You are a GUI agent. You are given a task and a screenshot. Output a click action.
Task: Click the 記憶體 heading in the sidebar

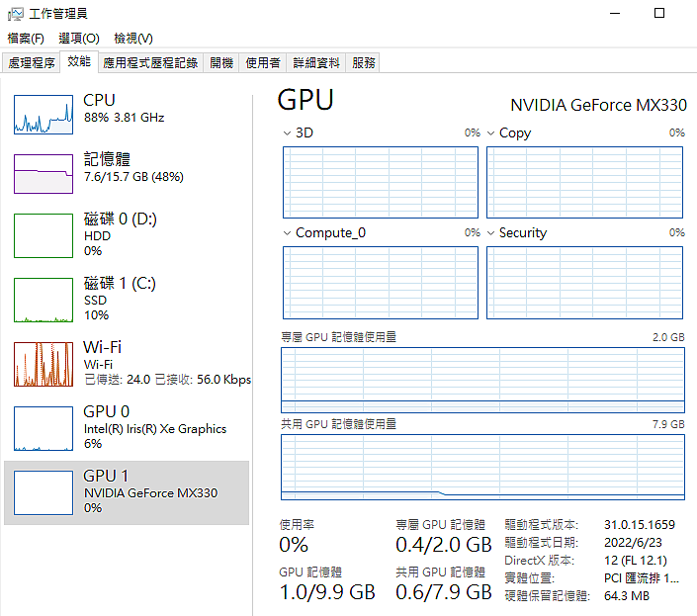tap(107, 159)
